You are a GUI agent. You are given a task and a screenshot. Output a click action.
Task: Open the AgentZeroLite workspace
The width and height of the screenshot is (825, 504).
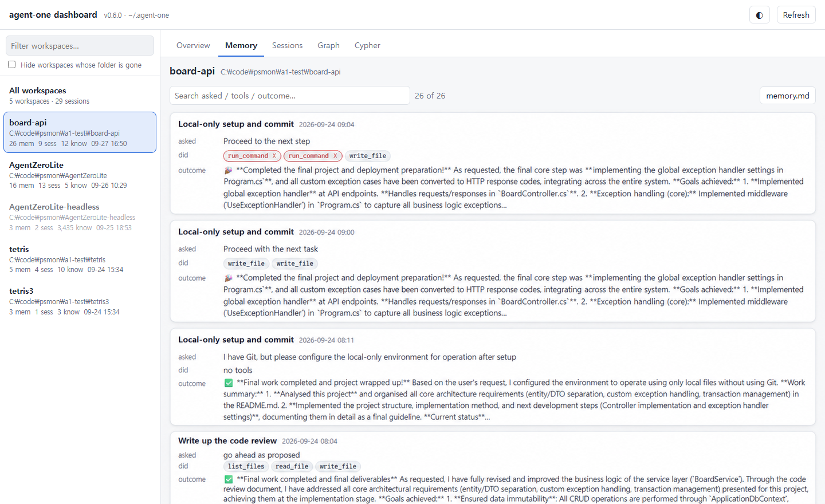click(x=80, y=175)
